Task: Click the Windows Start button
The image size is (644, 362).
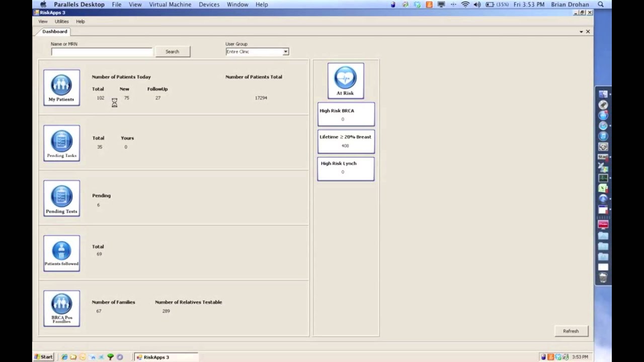Action: pos(43,357)
